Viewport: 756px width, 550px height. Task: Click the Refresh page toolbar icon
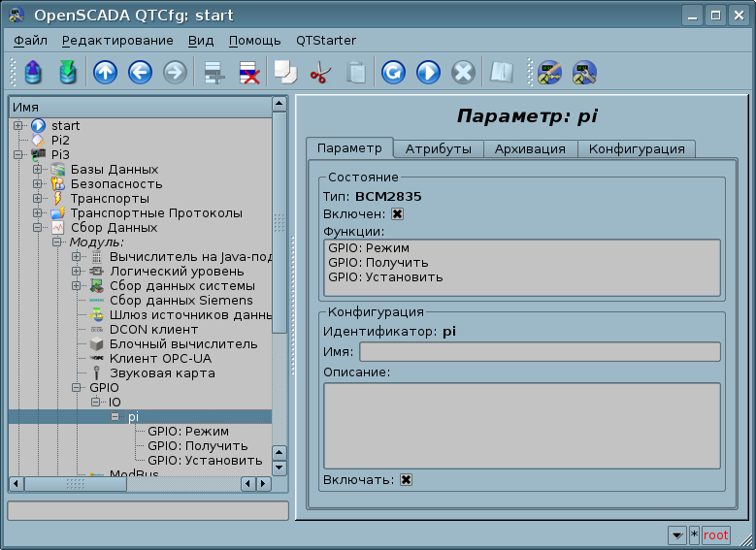(x=392, y=72)
